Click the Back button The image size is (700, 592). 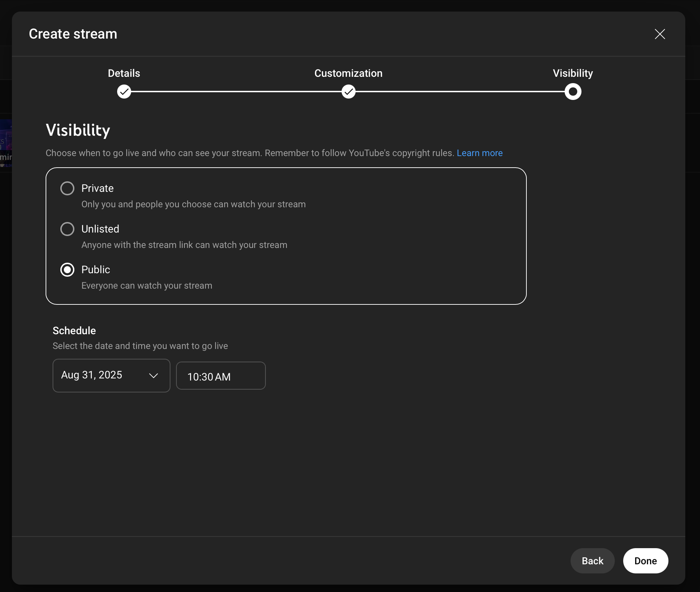[592, 561]
